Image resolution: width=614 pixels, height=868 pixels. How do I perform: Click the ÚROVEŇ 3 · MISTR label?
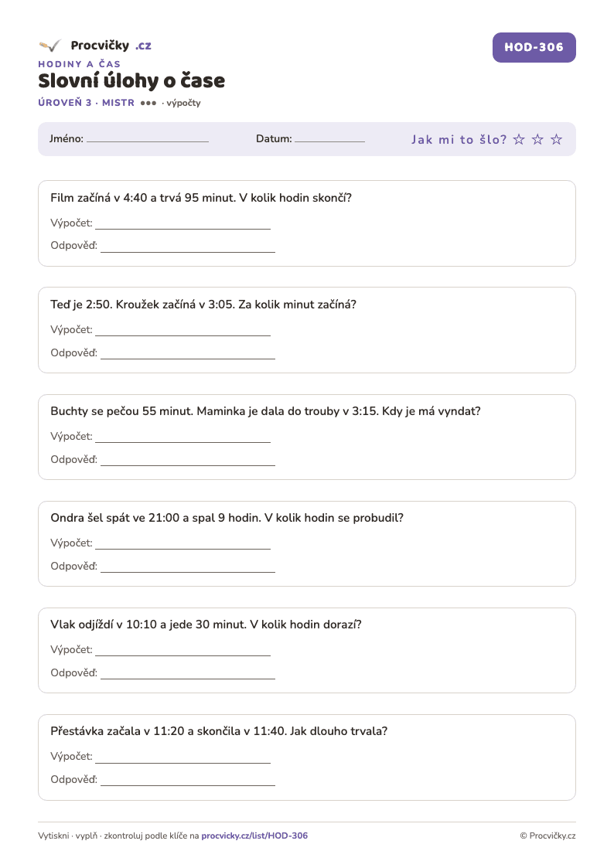[x=87, y=102]
